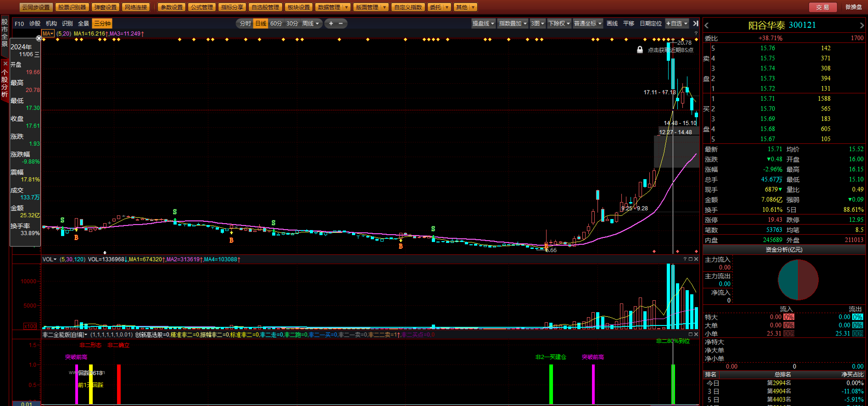Open the 操盘线 dropdown
Screen dimensions: 868x406
pos(483,24)
